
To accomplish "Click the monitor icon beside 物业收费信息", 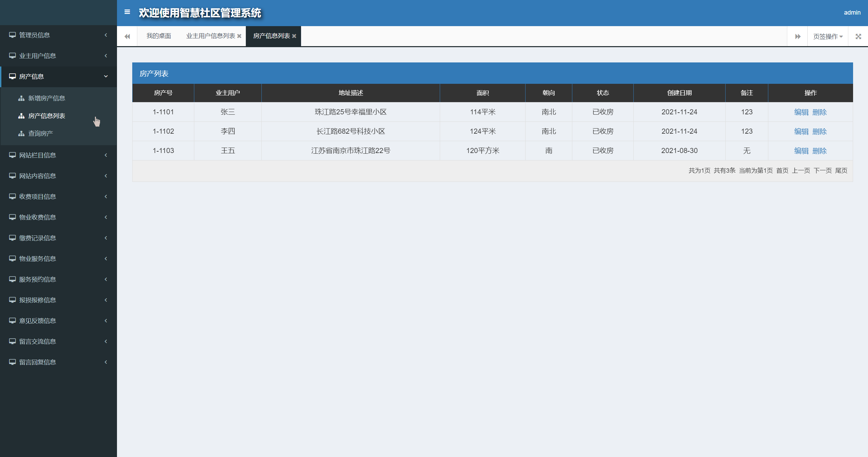I will coord(13,217).
